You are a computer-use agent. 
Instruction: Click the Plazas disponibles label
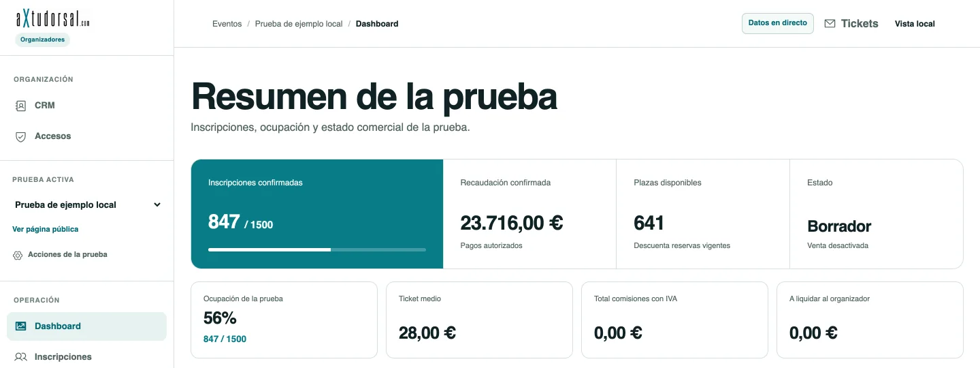[x=668, y=183]
